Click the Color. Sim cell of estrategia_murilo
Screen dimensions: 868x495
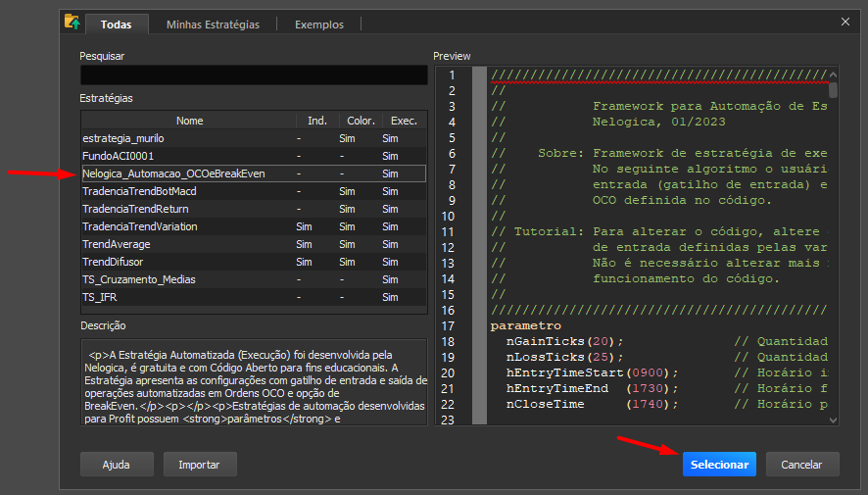click(x=347, y=138)
